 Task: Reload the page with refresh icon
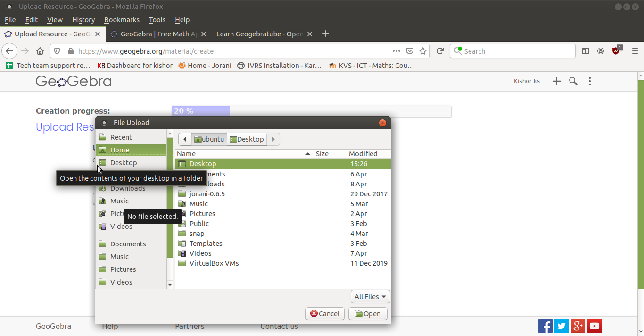[440, 51]
